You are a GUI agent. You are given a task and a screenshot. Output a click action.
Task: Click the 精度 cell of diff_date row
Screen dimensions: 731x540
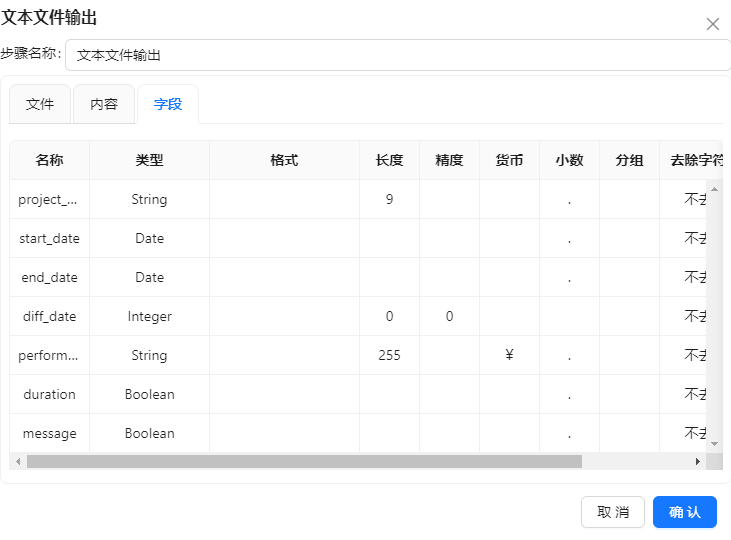[449, 317]
